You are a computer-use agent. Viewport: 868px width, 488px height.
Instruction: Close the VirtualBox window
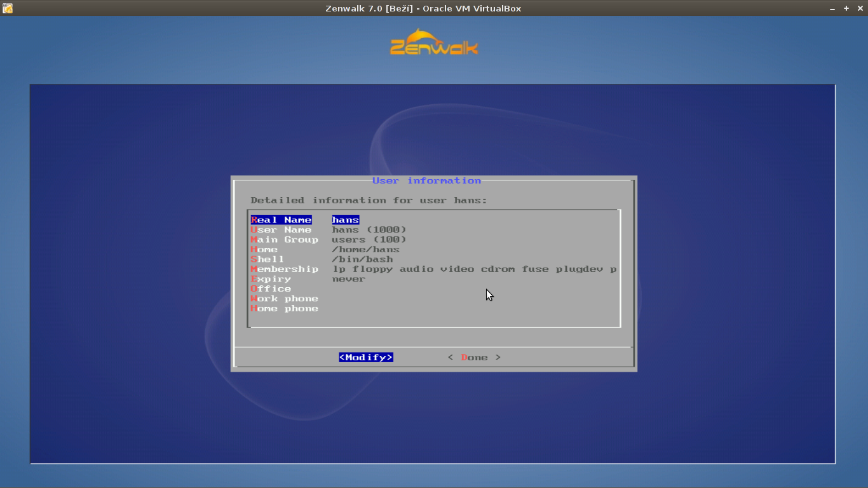(859, 8)
